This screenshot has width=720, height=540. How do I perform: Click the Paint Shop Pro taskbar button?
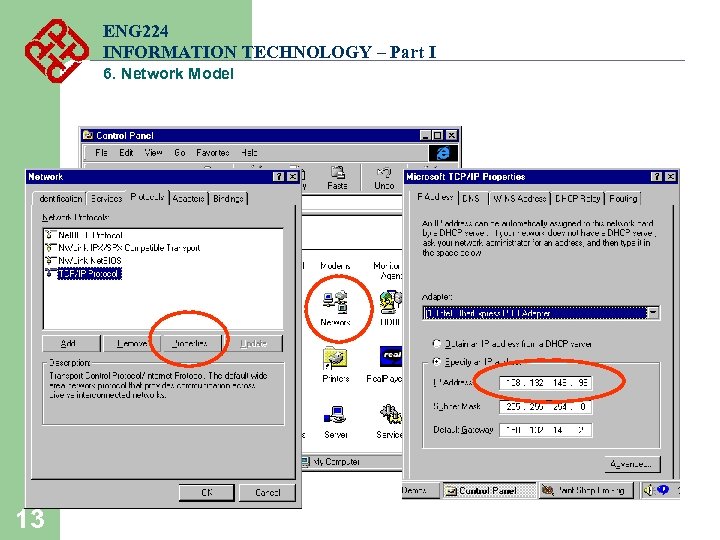[585, 490]
